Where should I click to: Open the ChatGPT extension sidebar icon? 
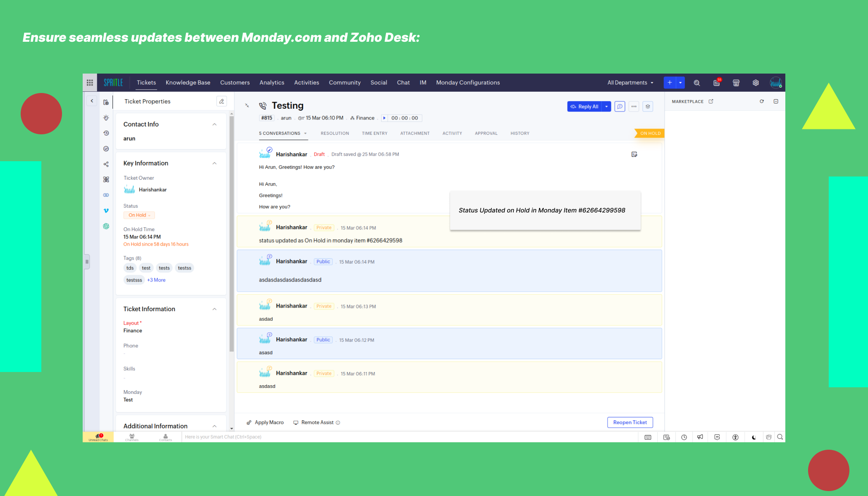click(106, 226)
